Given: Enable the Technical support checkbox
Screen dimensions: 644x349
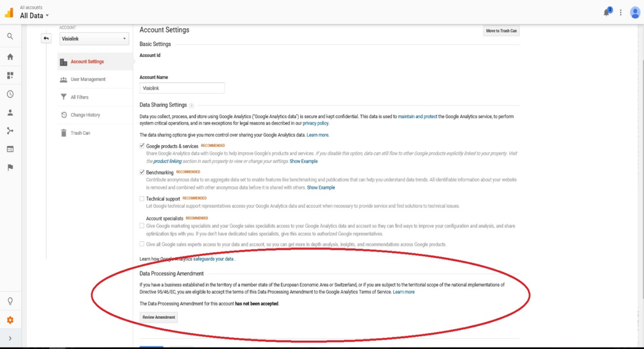Looking at the screenshot, I should point(142,198).
